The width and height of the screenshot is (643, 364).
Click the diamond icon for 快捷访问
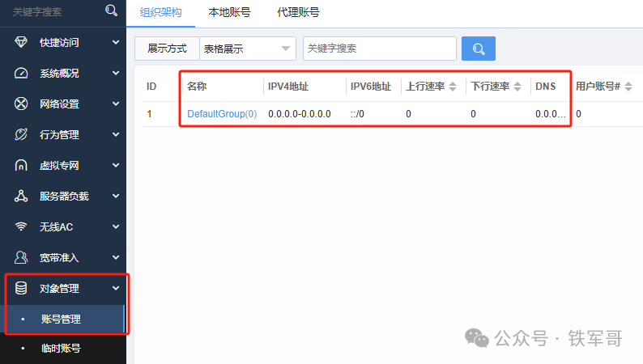[x=21, y=42]
